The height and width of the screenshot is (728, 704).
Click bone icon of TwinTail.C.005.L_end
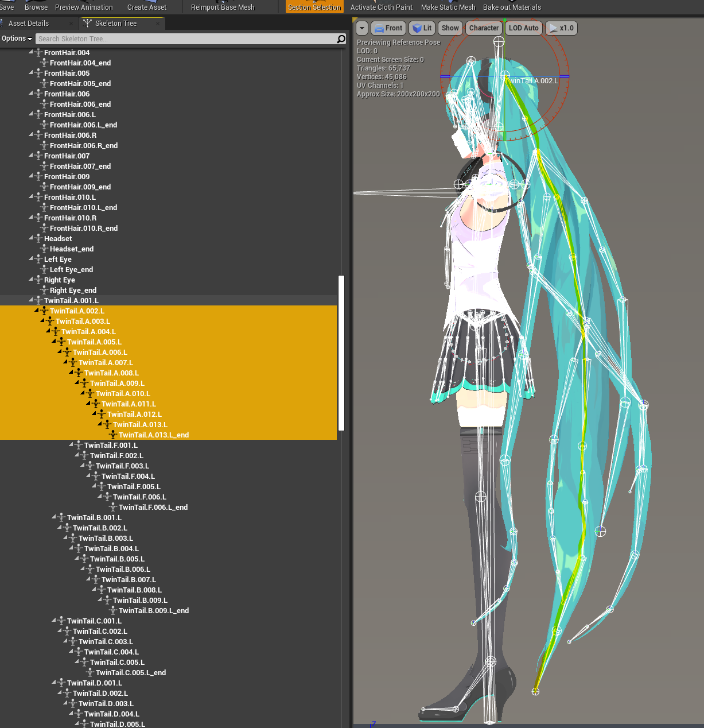tap(90, 672)
